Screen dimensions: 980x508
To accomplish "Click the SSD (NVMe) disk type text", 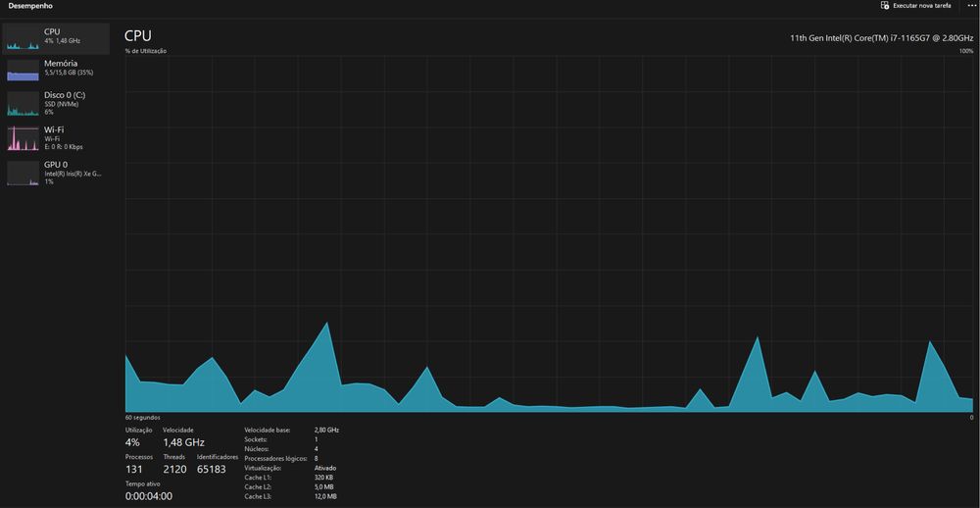I will (61, 105).
